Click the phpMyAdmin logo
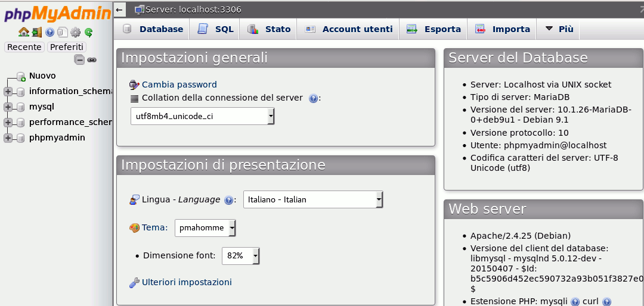The width and height of the screenshot is (644, 306). [57, 15]
